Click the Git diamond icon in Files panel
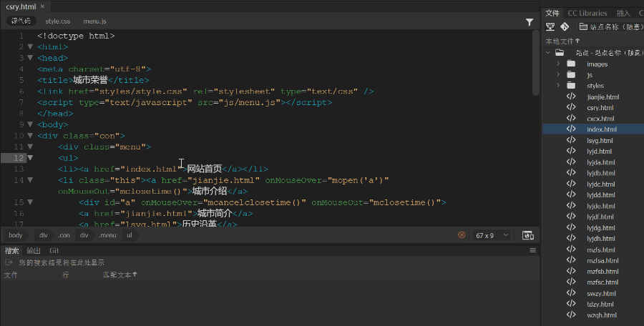Screen dimensions: 644x326 [565, 26]
